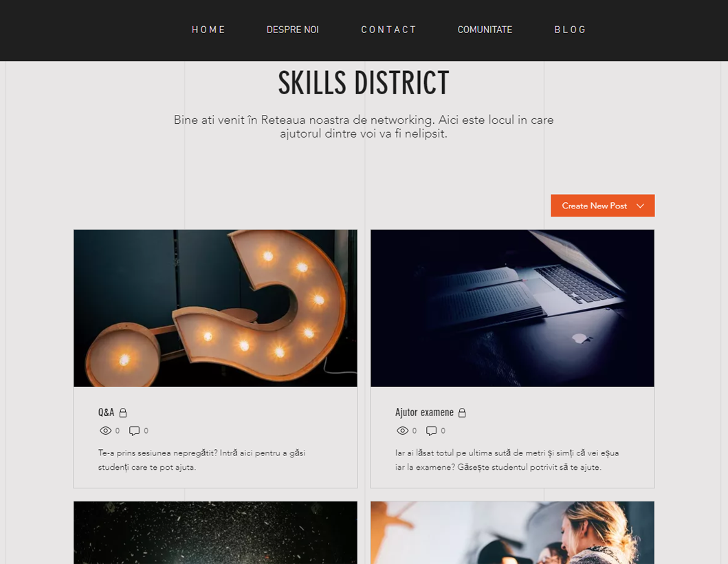Click the dark sparkles image thumbnail
The height and width of the screenshot is (564, 728).
(x=215, y=532)
